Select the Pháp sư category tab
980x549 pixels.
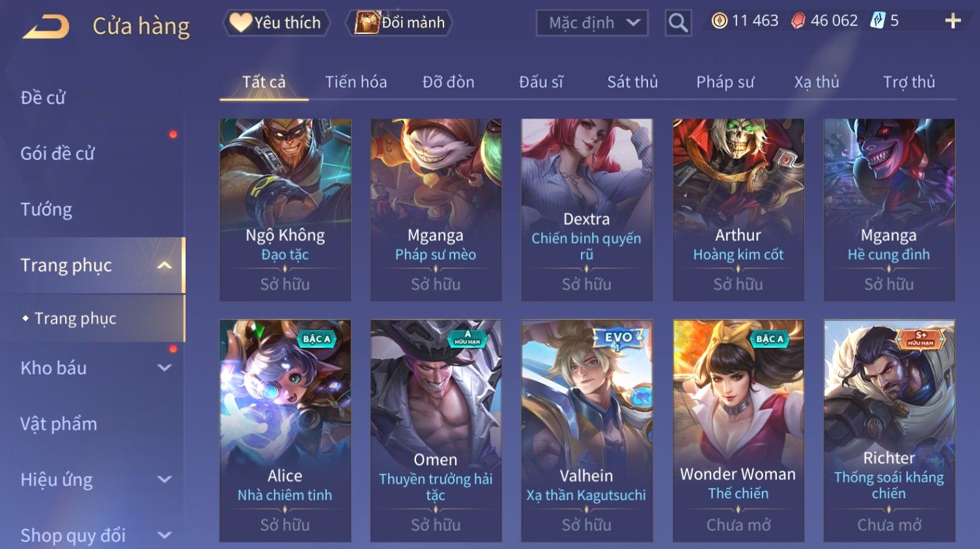(x=725, y=82)
